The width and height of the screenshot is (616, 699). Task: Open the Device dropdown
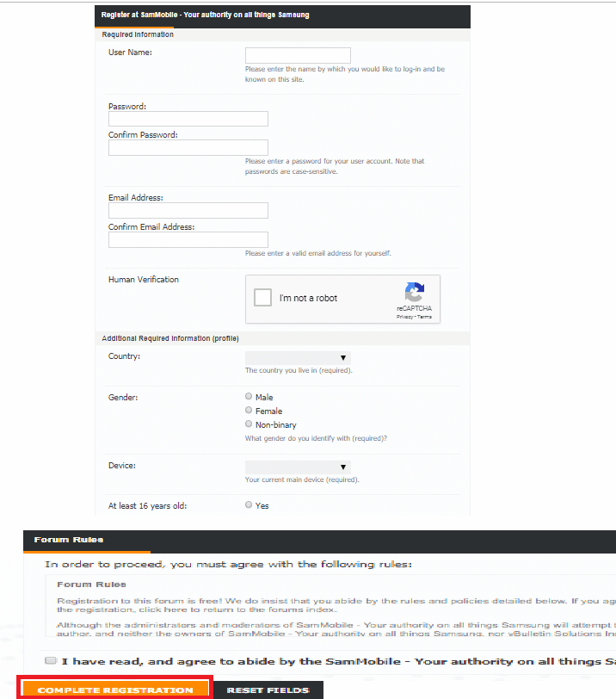298,467
